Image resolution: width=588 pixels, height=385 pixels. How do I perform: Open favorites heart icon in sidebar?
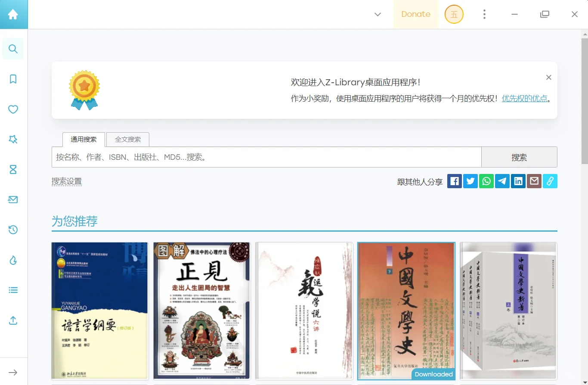pos(13,109)
